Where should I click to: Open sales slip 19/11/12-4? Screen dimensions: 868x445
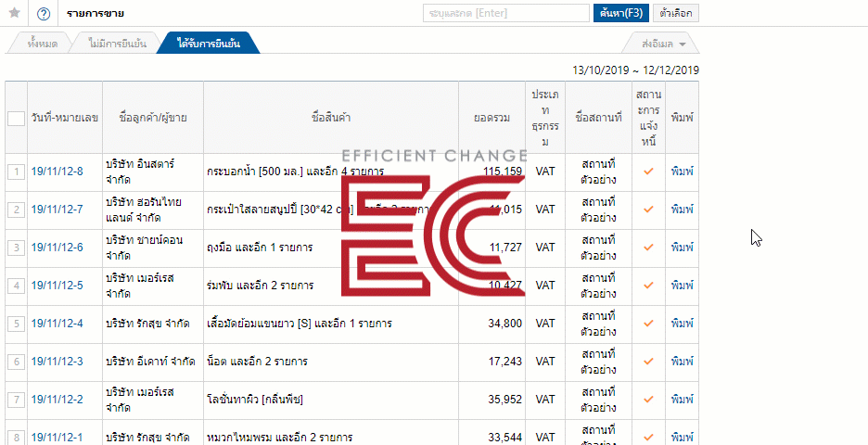pos(57,323)
